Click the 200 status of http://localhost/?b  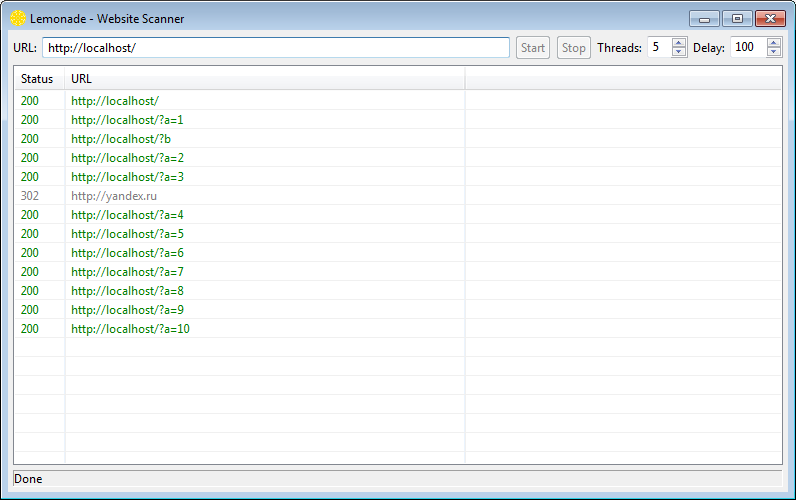[29, 139]
